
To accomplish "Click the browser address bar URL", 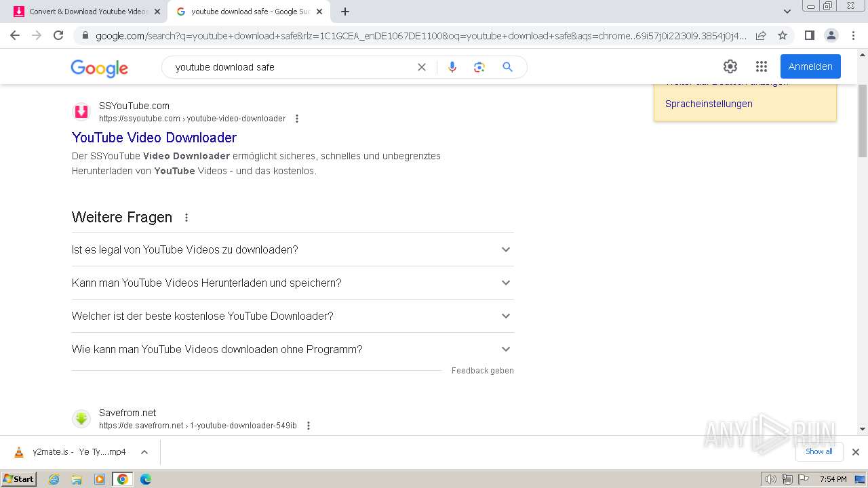I will pos(420,35).
